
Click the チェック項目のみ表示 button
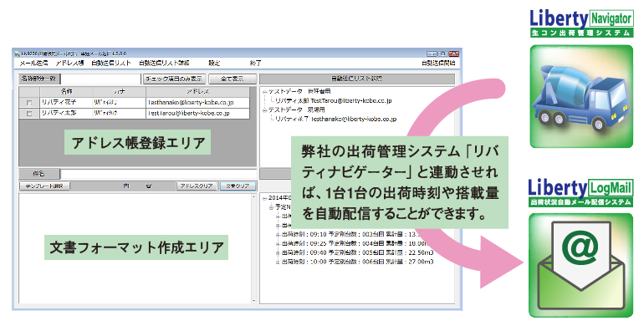click(x=174, y=79)
